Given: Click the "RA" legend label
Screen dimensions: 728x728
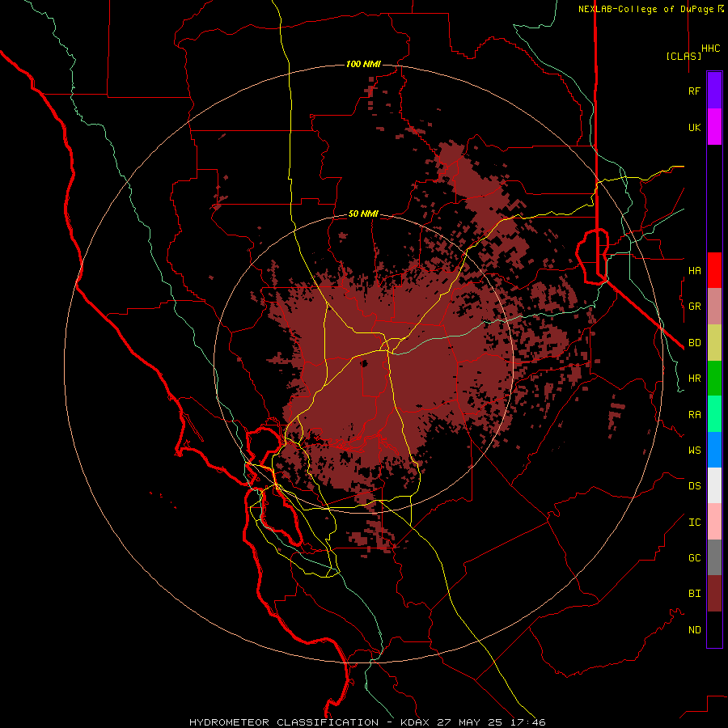Looking at the screenshot, I should [x=694, y=415].
